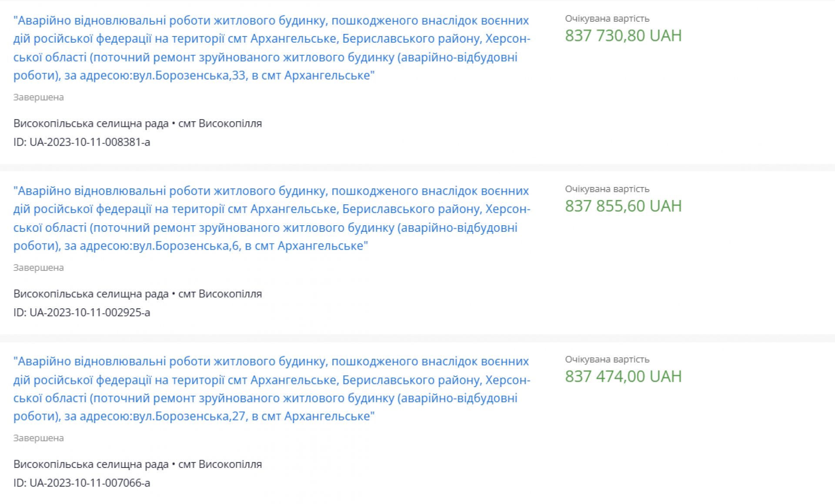Image resolution: width=835 pixels, height=504 pixels.
Task: Click tender ID UA-2023-10-11-002925-a
Action: [82, 313]
